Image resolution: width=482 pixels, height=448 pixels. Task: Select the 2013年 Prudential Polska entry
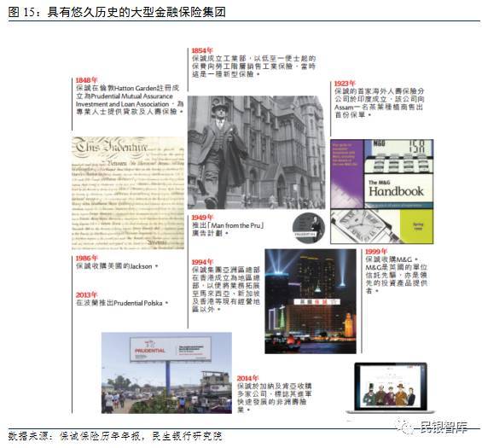pyautogui.click(x=122, y=300)
